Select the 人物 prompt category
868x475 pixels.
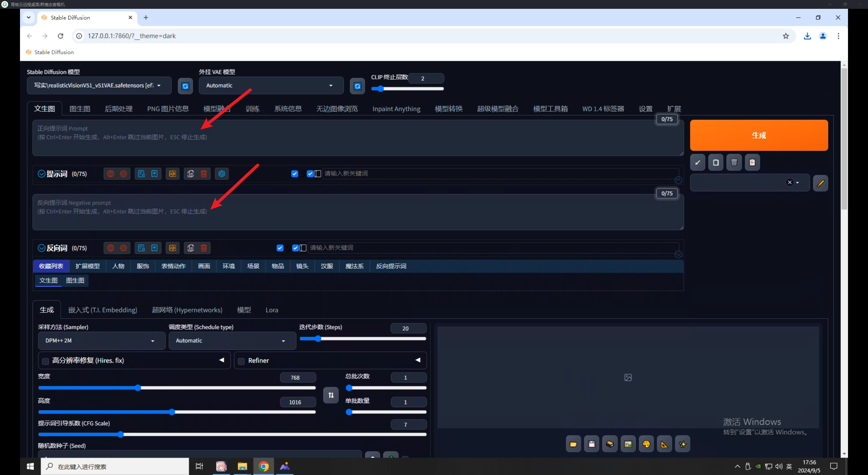click(x=118, y=266)
